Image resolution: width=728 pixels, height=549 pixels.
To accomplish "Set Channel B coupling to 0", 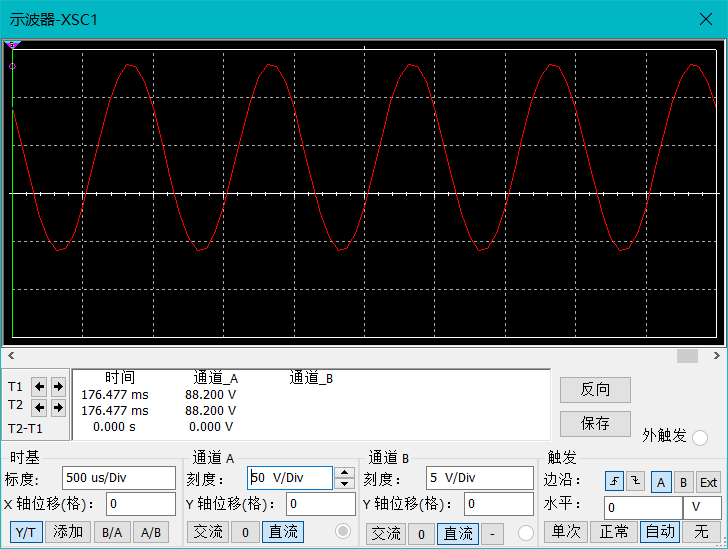I will point(421,534).
